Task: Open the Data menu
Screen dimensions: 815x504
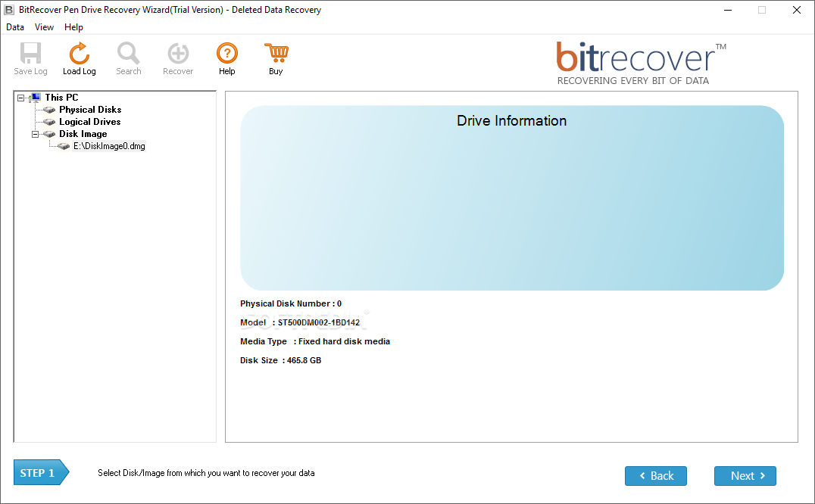Action: click(x=15, y=27)
